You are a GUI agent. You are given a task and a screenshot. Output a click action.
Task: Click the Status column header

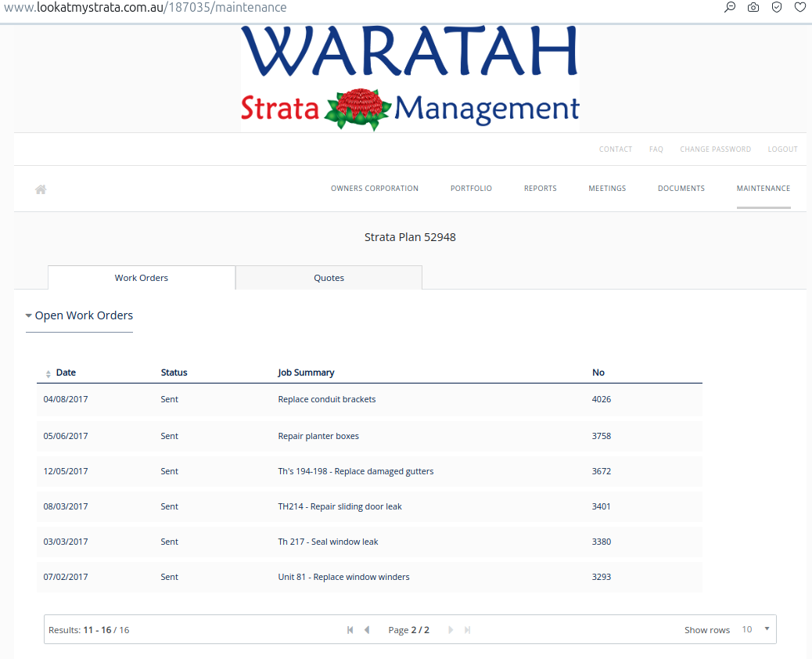[174, 373]
